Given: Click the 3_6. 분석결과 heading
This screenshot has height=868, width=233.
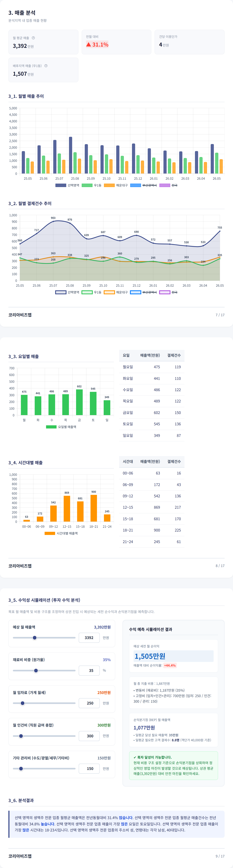Looking at the screenshot, I should click(x=21, y=800).
